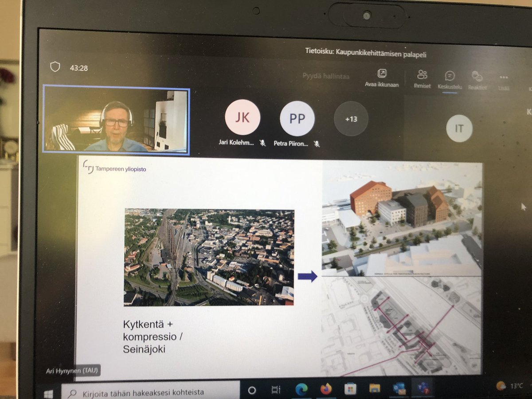Screen dimensions: 532x399
Task: Open Task View from the taskbar
Action: pos(276,391)
